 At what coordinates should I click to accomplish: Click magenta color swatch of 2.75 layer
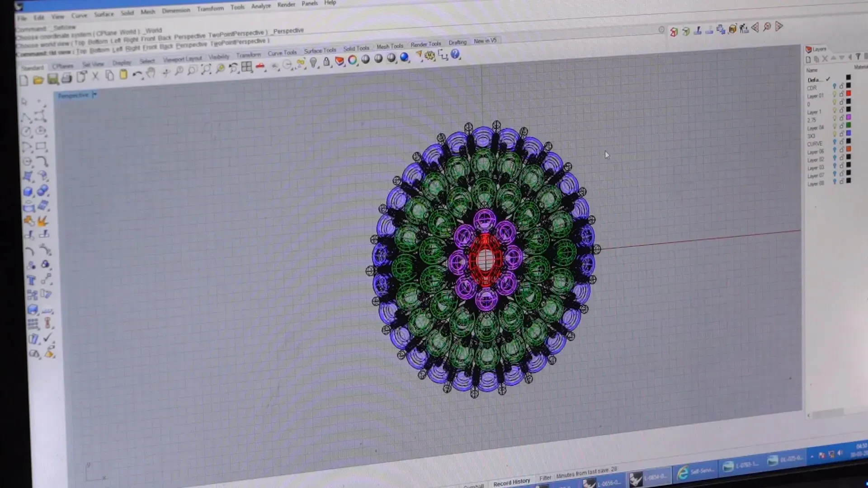pos(849,117)
